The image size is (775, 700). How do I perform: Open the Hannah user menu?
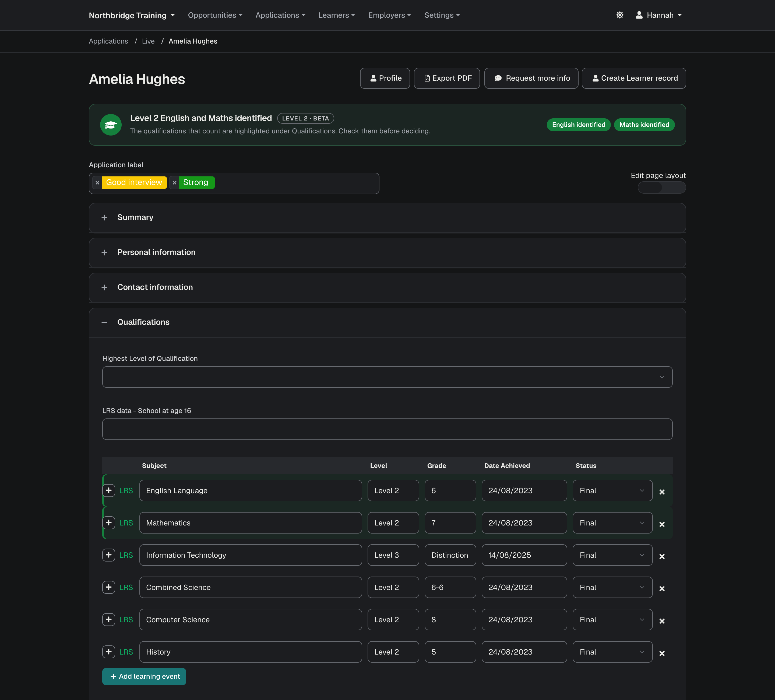(x=659, y=15)
